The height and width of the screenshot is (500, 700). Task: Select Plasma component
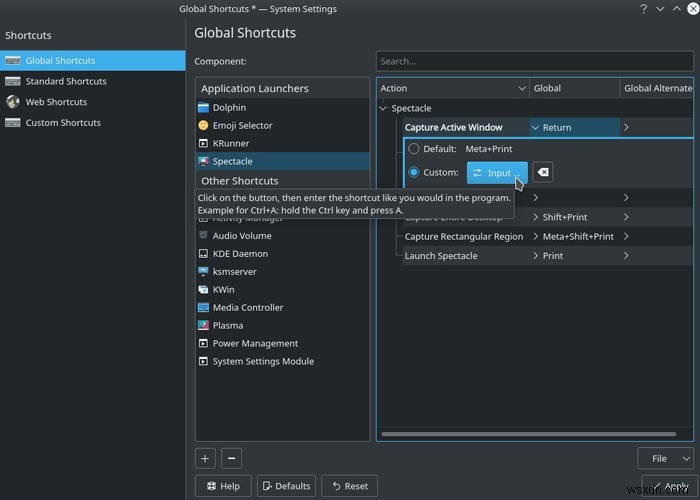click(283, 325)
